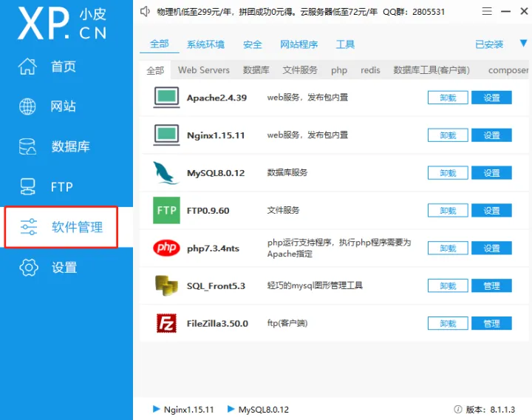
Task: Uninstall Nginx1.15.11 with 卸载
Action: click(448, 135)
